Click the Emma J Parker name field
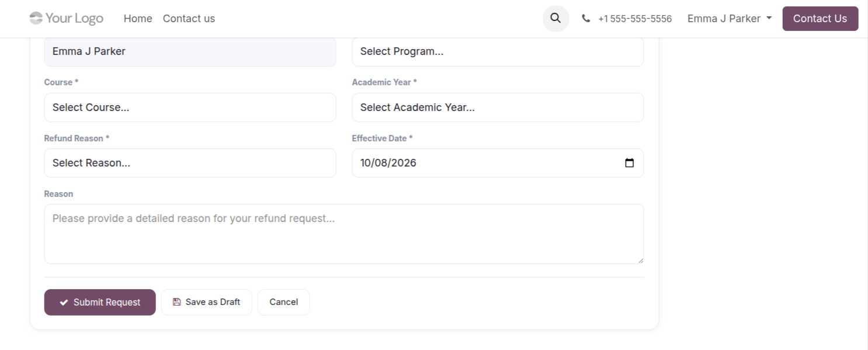The width and height of the screenshot is (868, 350). (190, 51)
